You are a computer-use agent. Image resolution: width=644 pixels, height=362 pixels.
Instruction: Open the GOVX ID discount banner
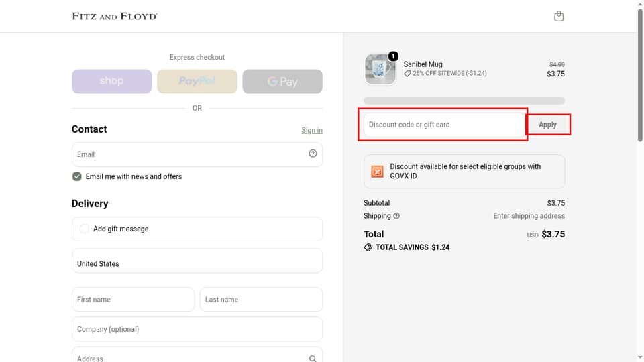pyautogui.click(x=464, y=171)
